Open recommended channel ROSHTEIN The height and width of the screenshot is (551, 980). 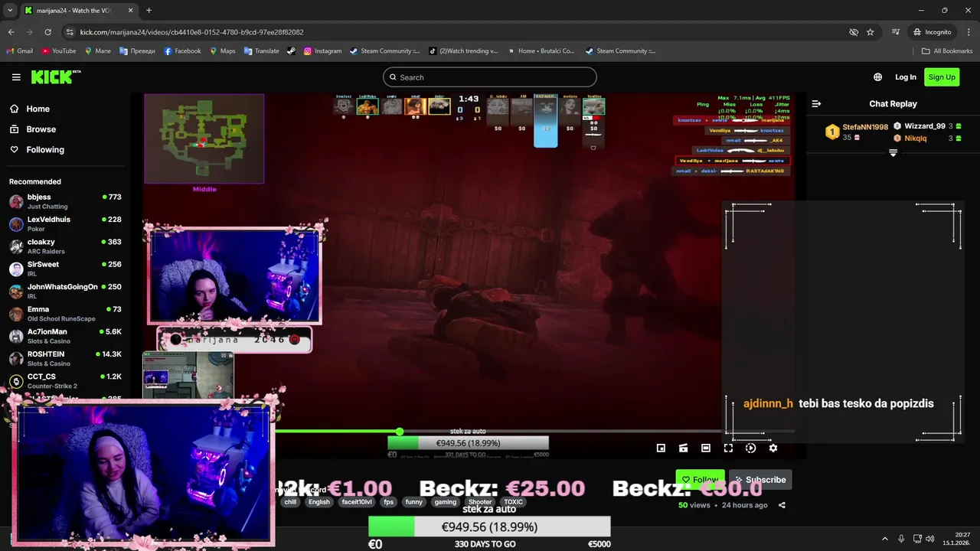point(65,358)
